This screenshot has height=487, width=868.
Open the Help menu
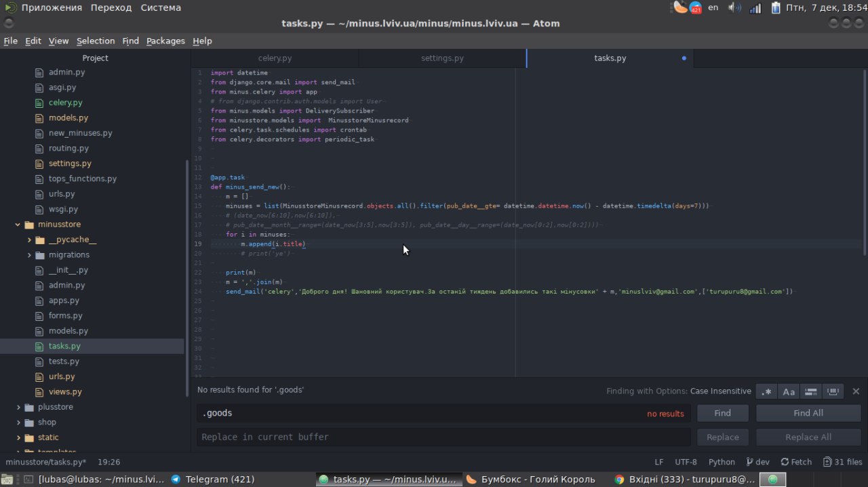[202, 41]
